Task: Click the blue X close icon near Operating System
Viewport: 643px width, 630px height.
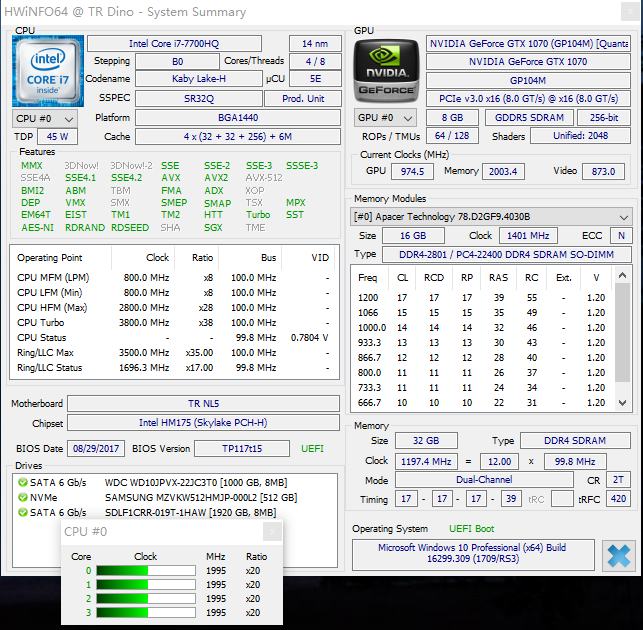Action: coord(618,555)
